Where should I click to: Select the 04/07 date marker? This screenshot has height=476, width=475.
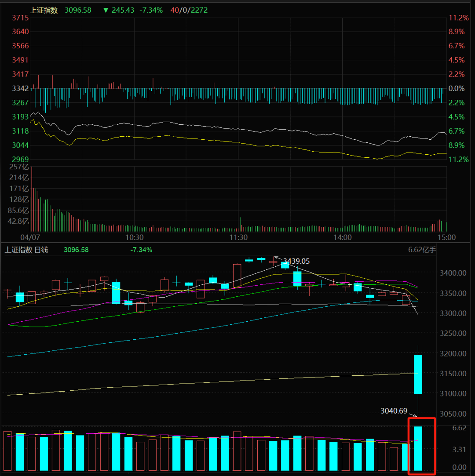coord(30,237)
